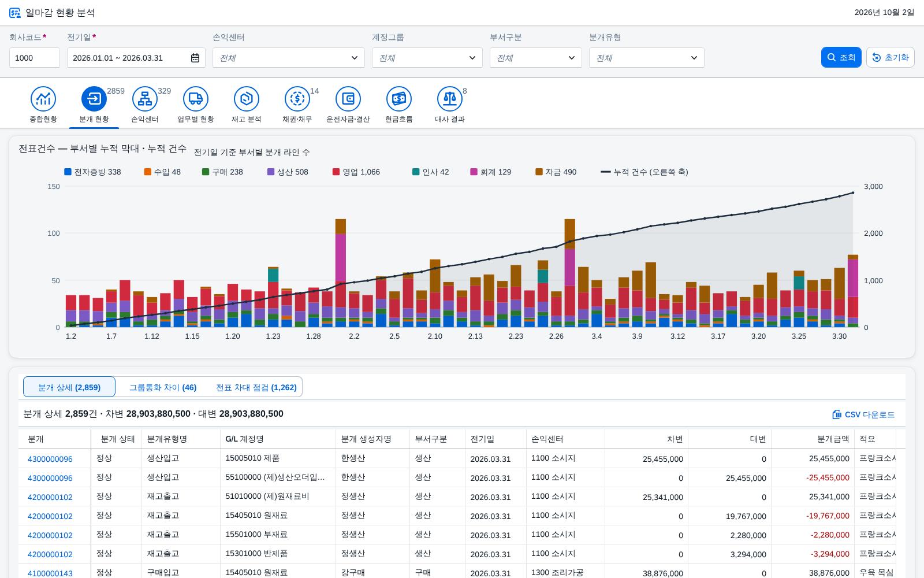Switch to the 분개 상세 tab
Viewport: 924px width, 578px height.
pos(69,387)
